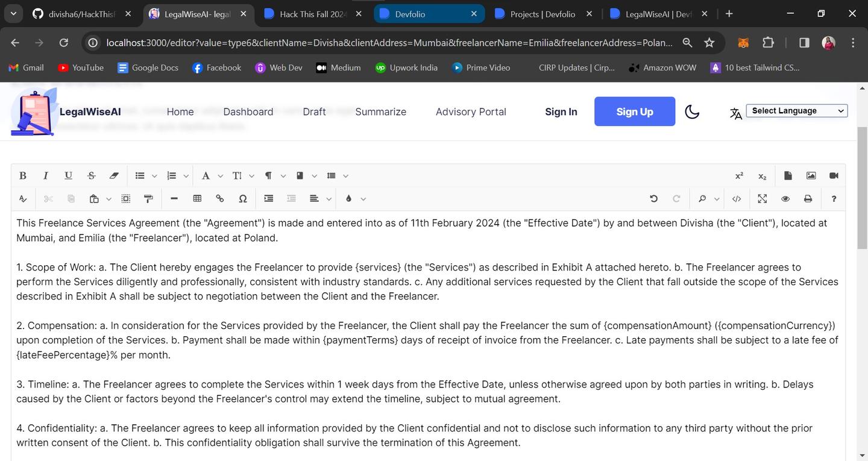The image size is (868, 461).
Task: Increase indent of the paragraph
Action: (x=269, y=198)
